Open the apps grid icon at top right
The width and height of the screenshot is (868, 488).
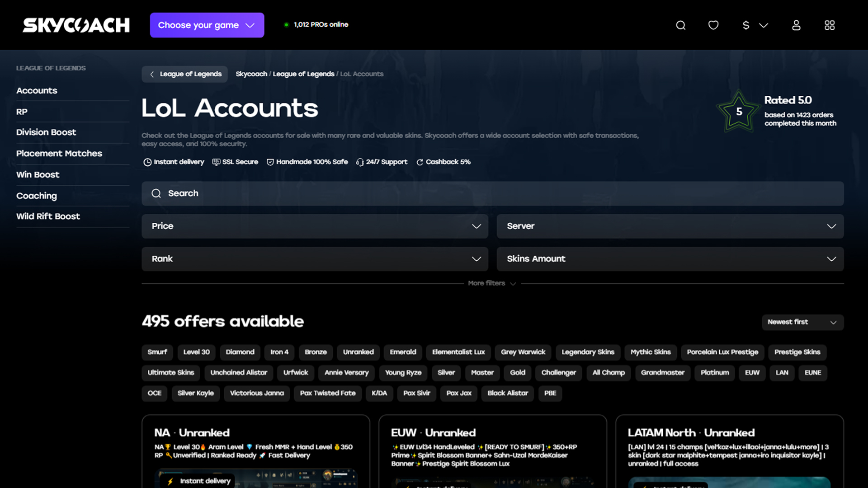coord(830,25)
